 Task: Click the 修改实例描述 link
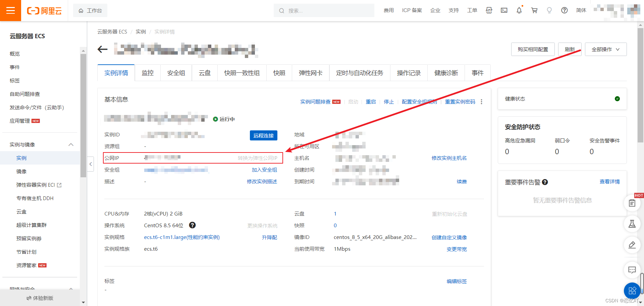(262, 181)
